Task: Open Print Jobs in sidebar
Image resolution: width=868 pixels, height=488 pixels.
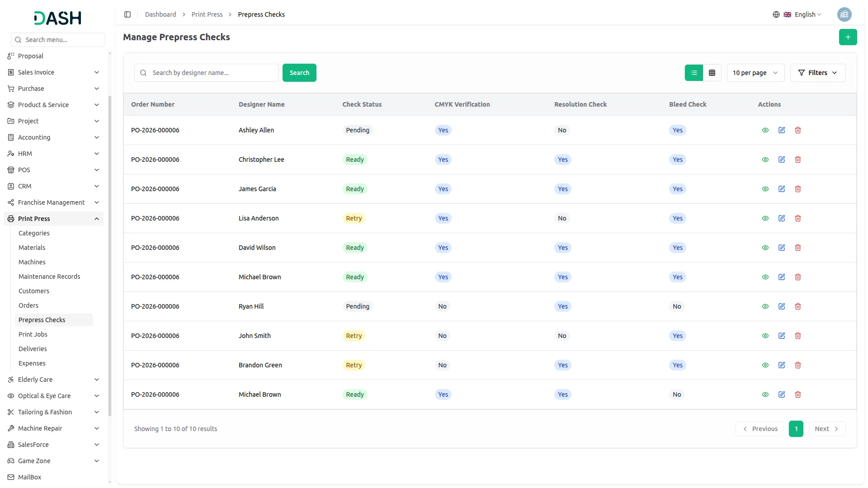Action: click(x=33, y=334)
